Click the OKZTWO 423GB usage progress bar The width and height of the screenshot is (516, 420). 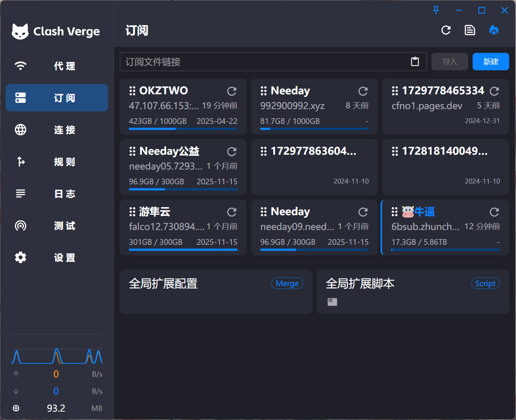click(x=183, y=129)
